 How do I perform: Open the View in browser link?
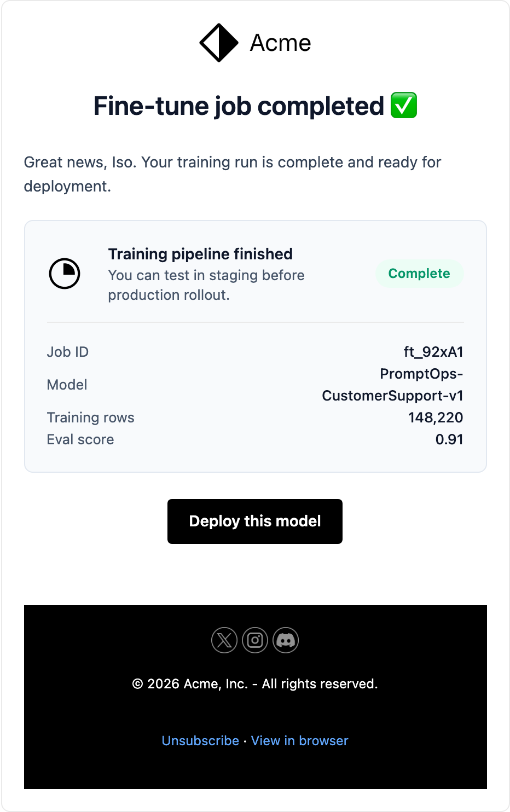300,741
